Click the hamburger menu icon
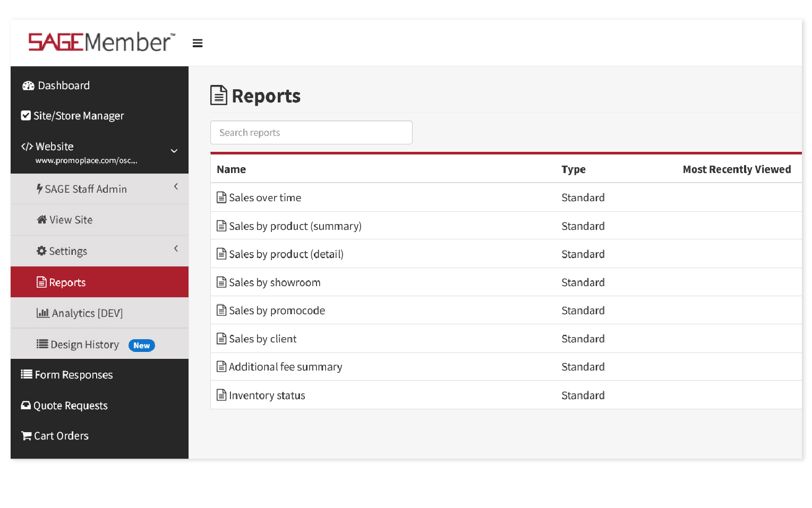812x508 pixels. pyautogui.click(x=198, y=44)
